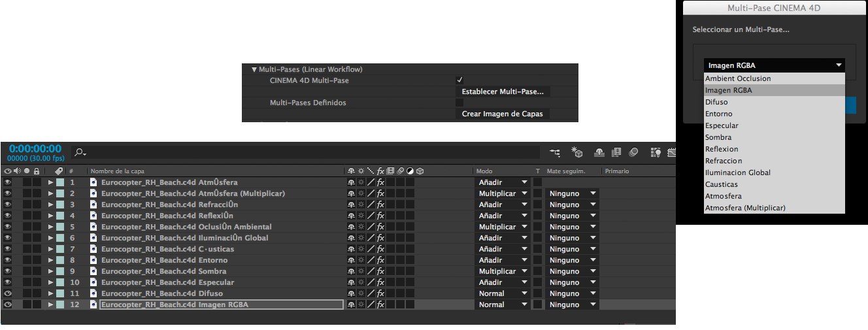Click the label color swatch of layer 1
The image size is (868, 330).
[x=60, y=182]
